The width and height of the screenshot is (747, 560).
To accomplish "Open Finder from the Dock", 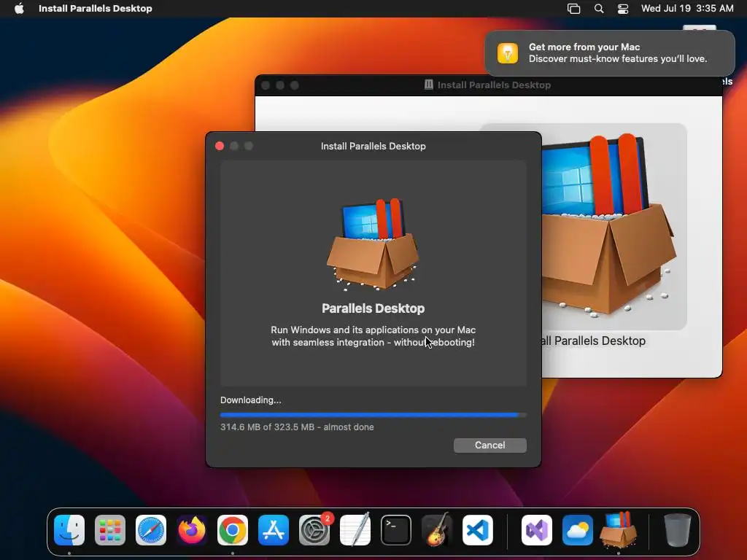I will 69,530.
